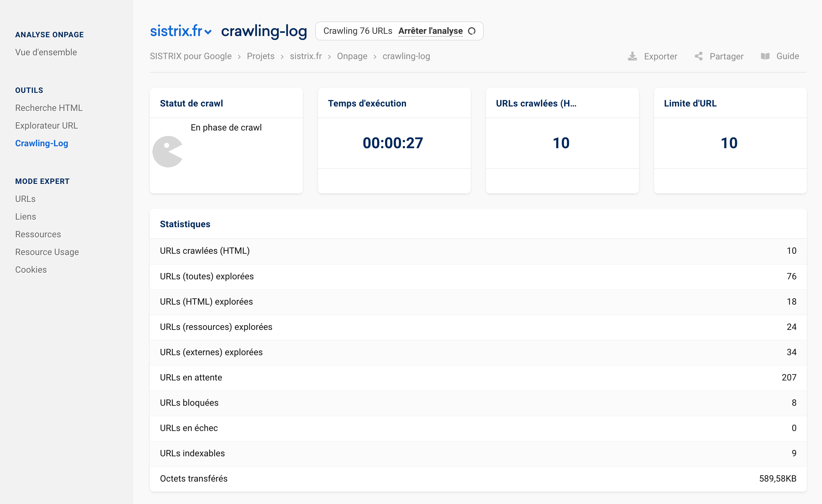Select Crawling-Log in the sidebar

point(42,143)
